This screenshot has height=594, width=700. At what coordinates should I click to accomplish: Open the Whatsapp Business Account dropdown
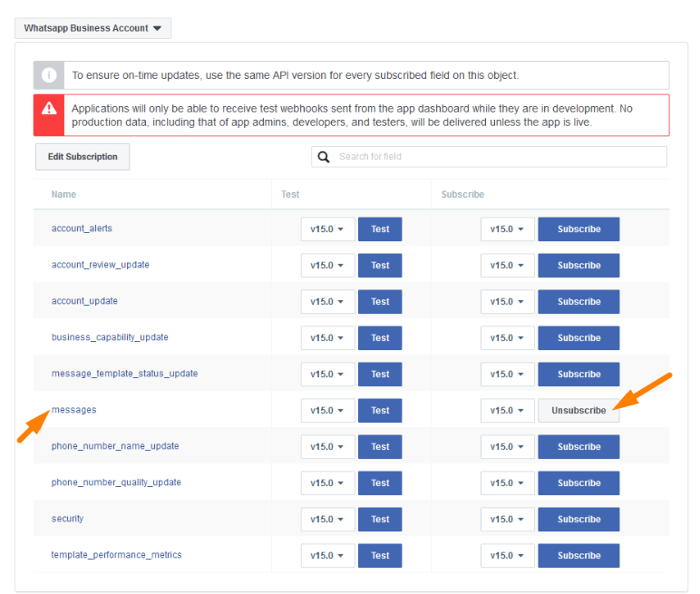92,28
